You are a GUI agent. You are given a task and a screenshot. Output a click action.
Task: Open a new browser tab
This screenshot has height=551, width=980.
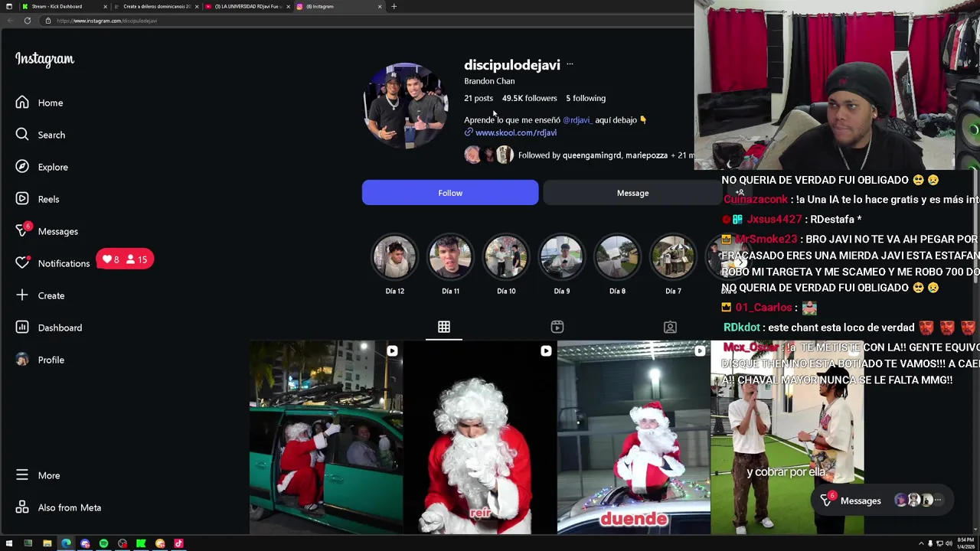(x=394, y=6)
